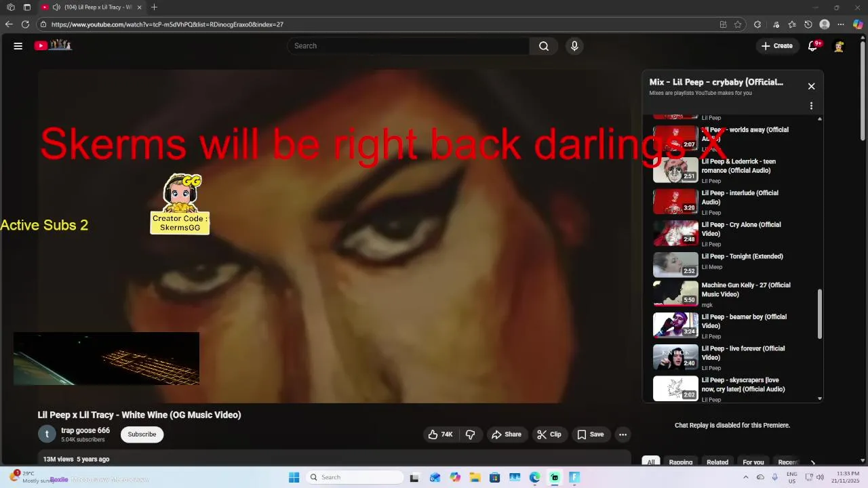868x488 pixels.
Task: Start voice search with the microphone
Action: [574, 46]
